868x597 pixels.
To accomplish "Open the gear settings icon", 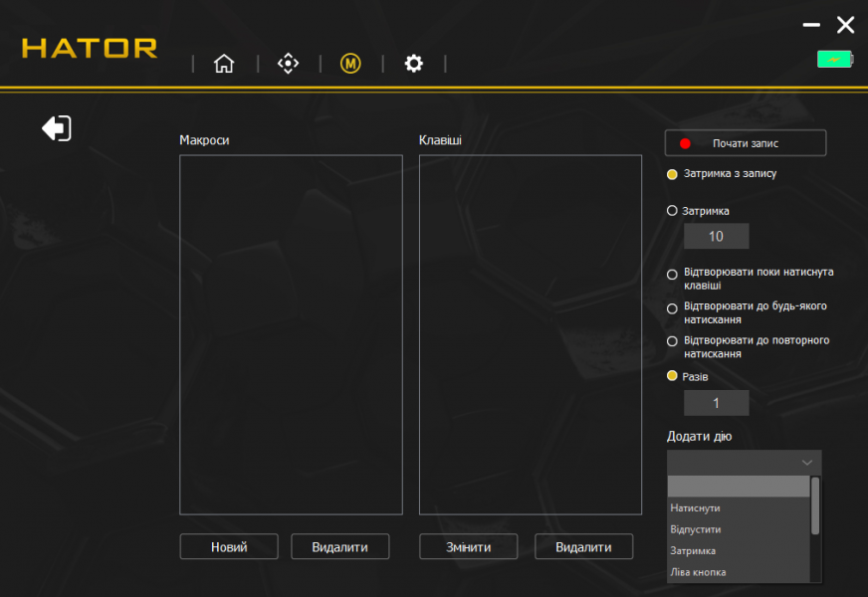I will [413, 64].
